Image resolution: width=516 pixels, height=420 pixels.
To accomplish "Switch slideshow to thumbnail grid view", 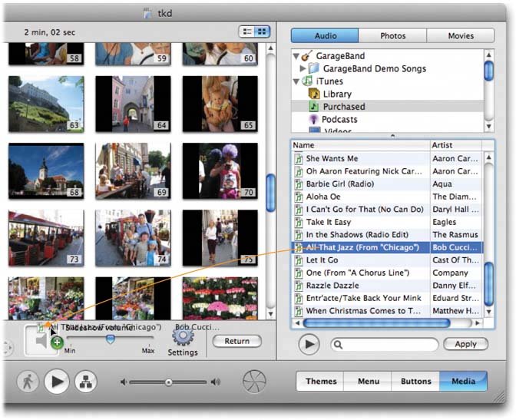I will pos(262,31).
